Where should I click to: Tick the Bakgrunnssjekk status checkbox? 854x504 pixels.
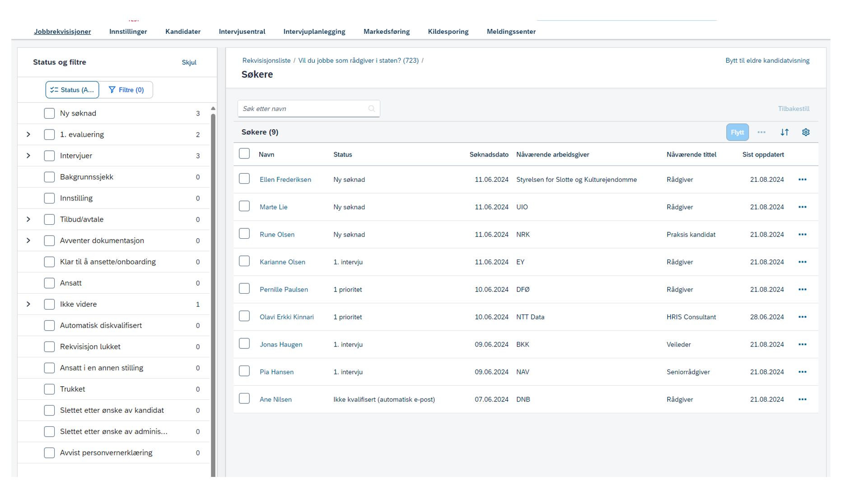click(x=49, y=177)
